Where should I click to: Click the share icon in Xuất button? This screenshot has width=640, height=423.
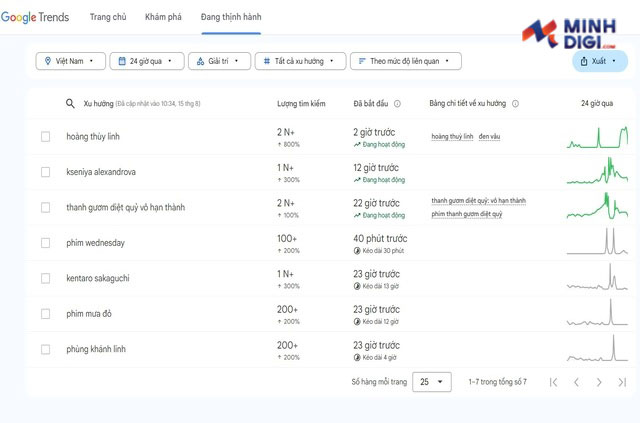[x=584, y=61]
